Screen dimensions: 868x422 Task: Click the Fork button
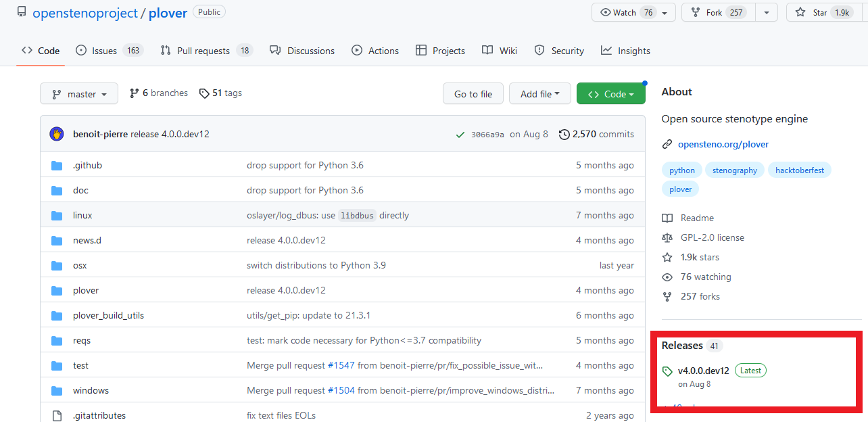719,12
